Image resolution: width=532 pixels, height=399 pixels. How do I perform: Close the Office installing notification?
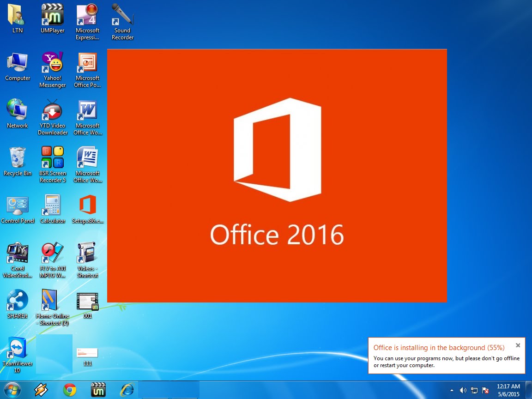click(x=518, y=345)
